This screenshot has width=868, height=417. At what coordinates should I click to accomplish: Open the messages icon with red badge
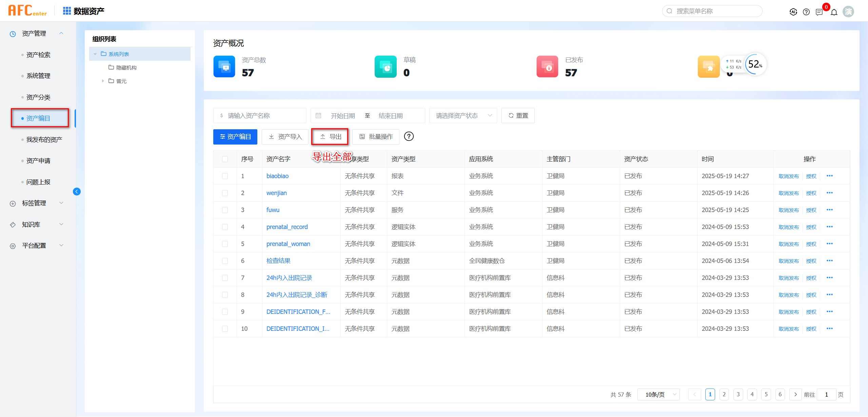point(820,12)
